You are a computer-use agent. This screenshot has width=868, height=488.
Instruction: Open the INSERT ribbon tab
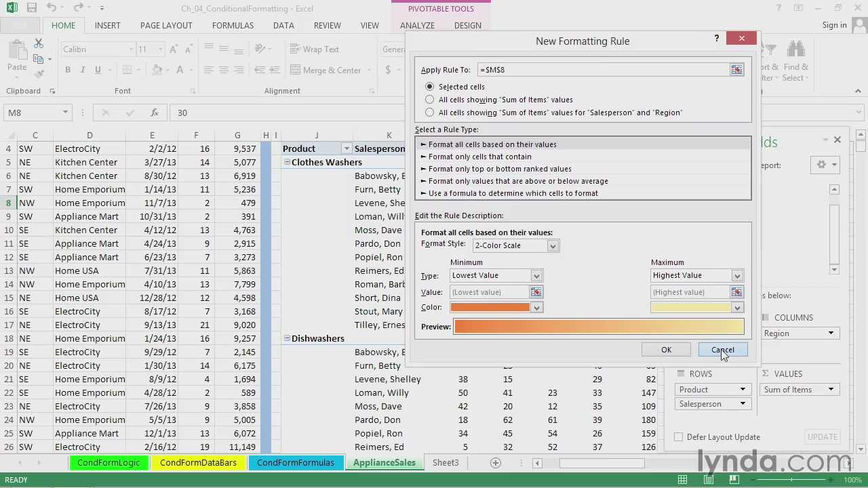coord(107,25)
